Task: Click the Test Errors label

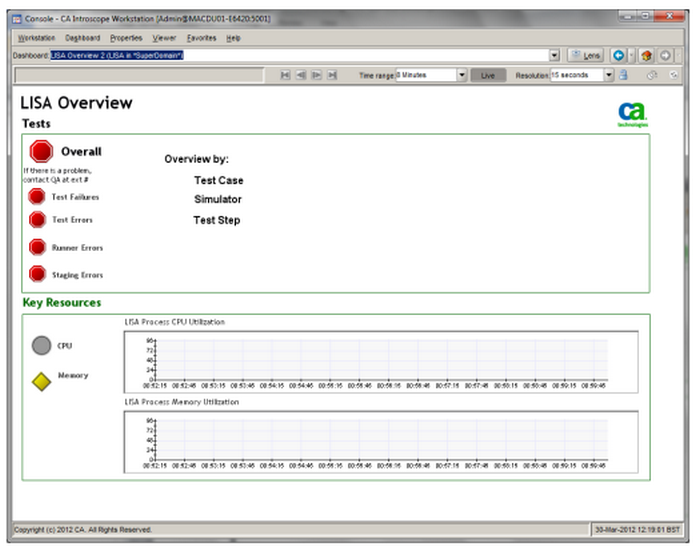Action: click(x=72, y=220)
